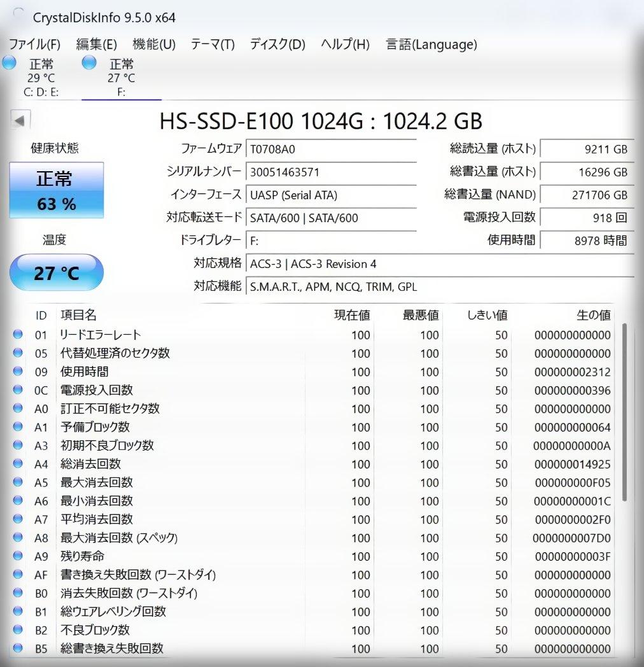Click the standard field ACS-3 Revision 4

click(x=440, y=263)
